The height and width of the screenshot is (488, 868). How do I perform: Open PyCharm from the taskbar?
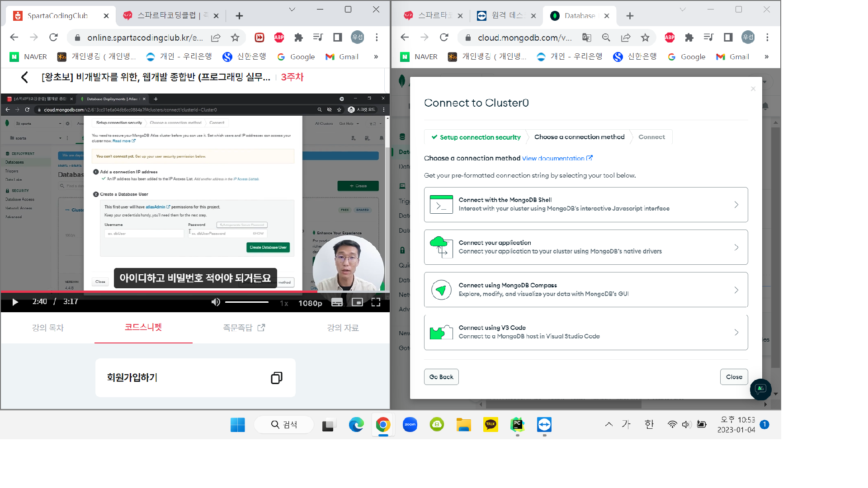[518, 425]
